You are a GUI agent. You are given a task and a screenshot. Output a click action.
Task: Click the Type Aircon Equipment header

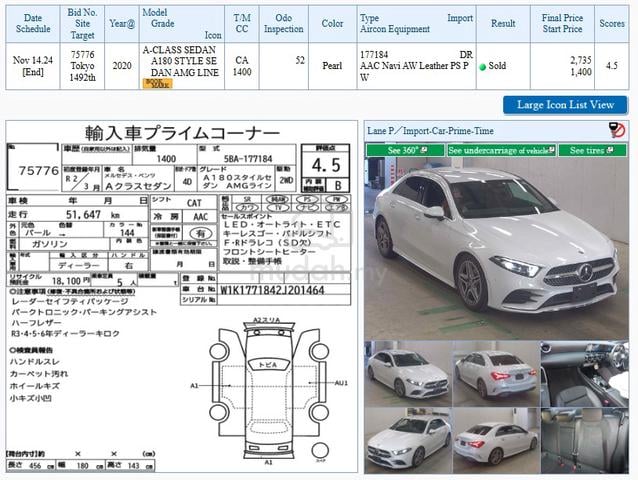(x=416, y=24)
